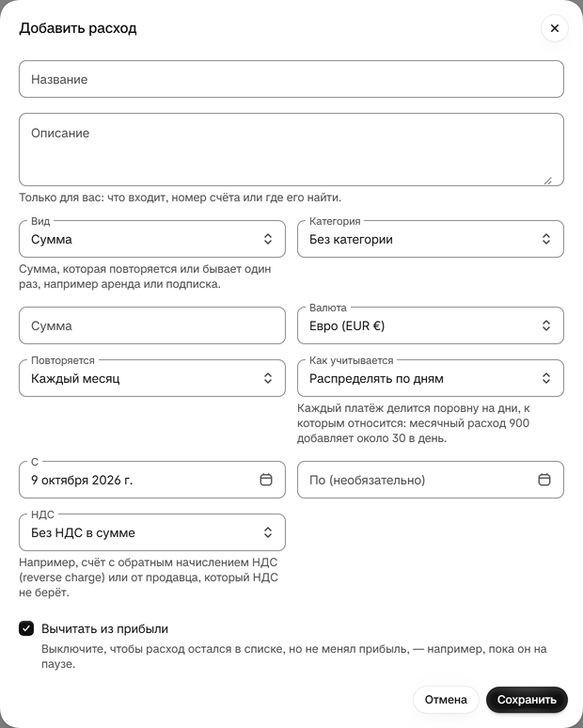Open calendar picker for По date
Screen dimensions: 583x728
coord(544,480)
